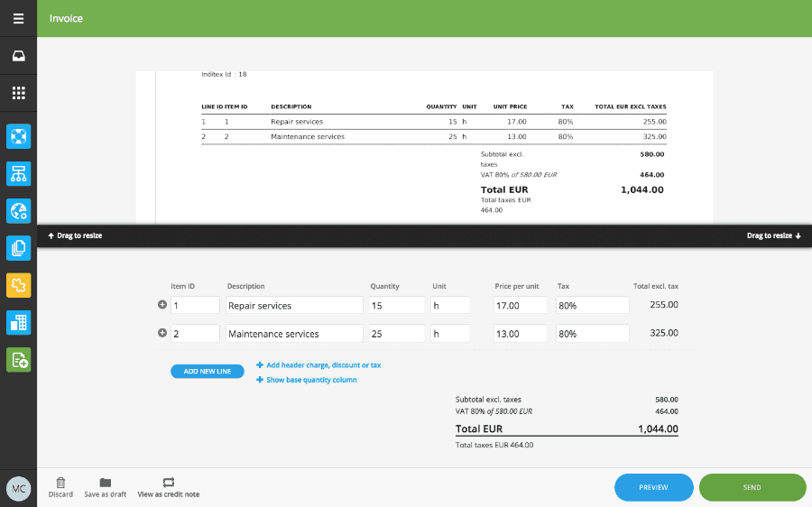Open the inbox tray icon
This screenshot has height=507, width=812.
coord(18,56)
